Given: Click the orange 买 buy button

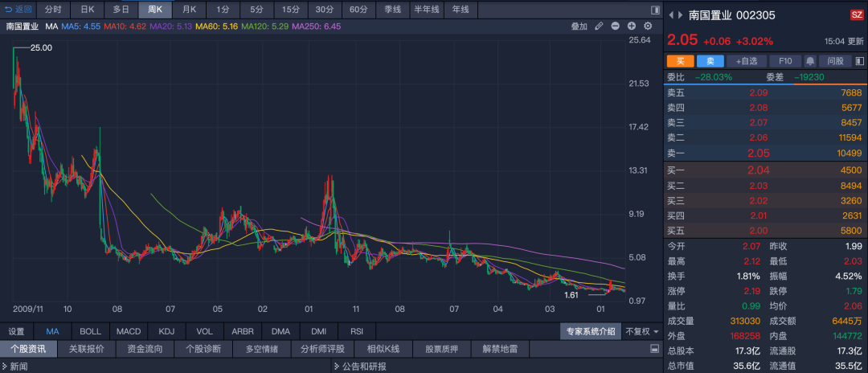Looking at the screenshot, I should pos(680,61).
